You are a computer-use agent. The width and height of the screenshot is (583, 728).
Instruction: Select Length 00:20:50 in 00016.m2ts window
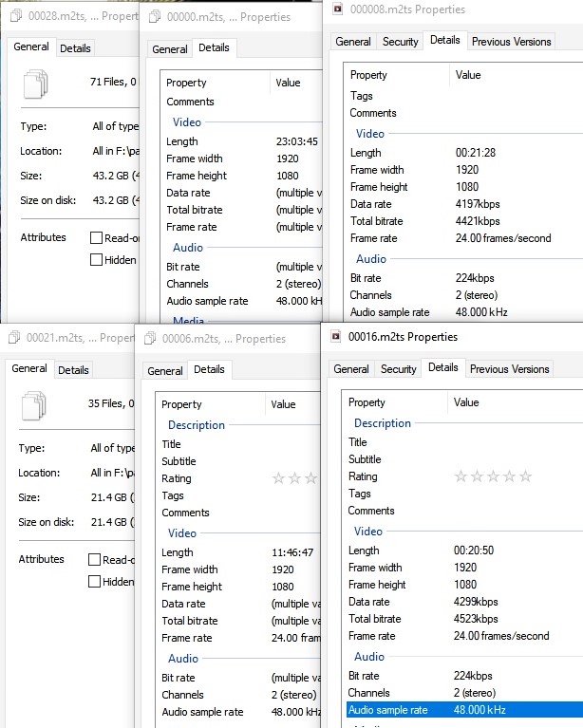coord(474,551)
